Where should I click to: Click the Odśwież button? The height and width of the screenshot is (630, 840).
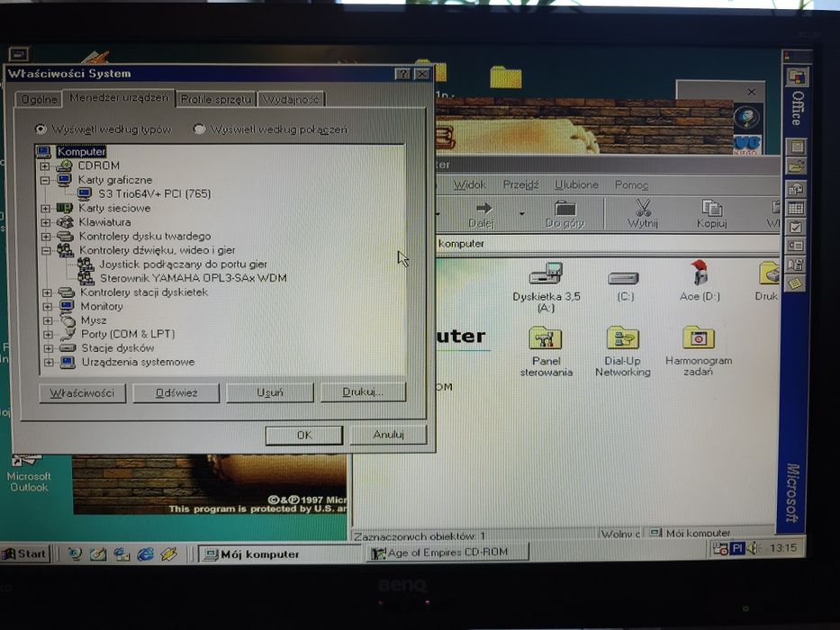[x=176, y=392]
